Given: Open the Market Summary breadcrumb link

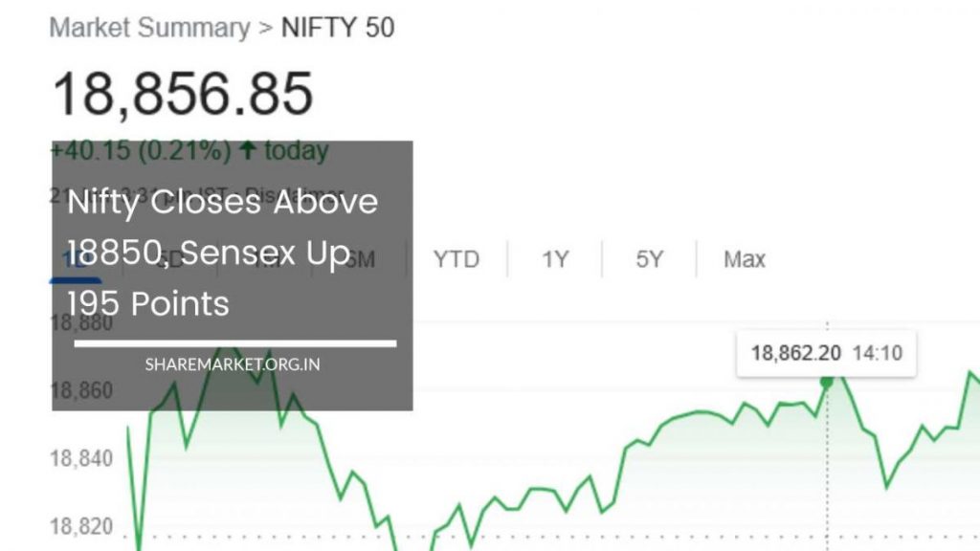Looking at the screenshot, I should [148, 28].
